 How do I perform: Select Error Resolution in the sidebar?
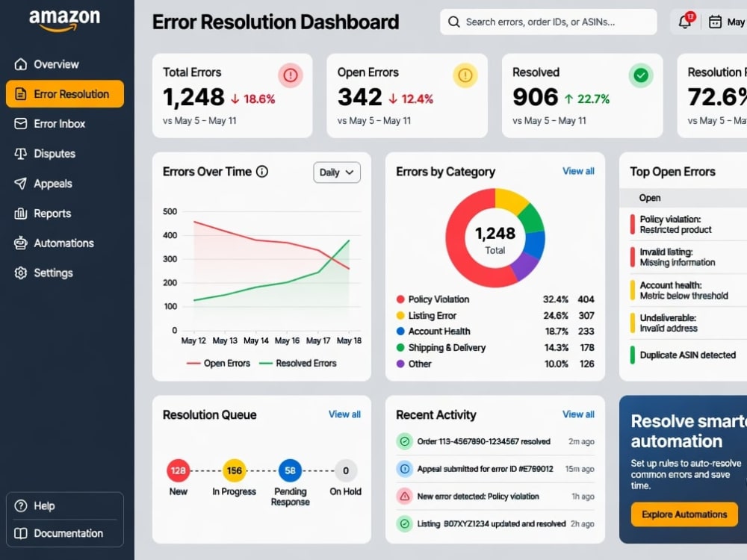(x=65, y=94)
